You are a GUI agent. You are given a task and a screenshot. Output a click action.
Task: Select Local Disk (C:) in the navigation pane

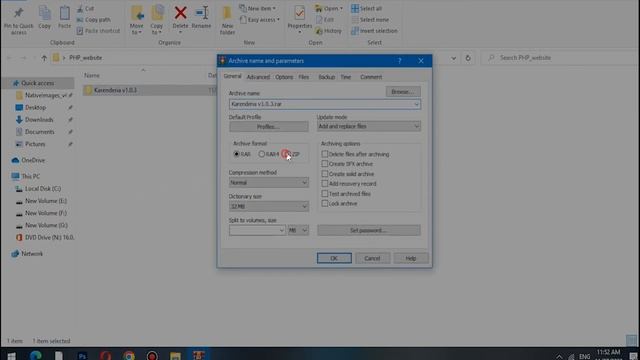[x=43, y=189]
